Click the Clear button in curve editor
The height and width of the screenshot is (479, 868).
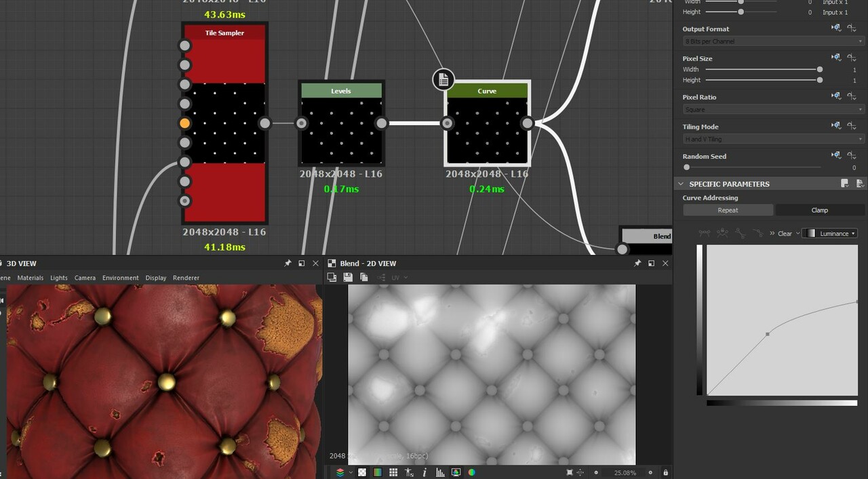click(x=785, y=233)
